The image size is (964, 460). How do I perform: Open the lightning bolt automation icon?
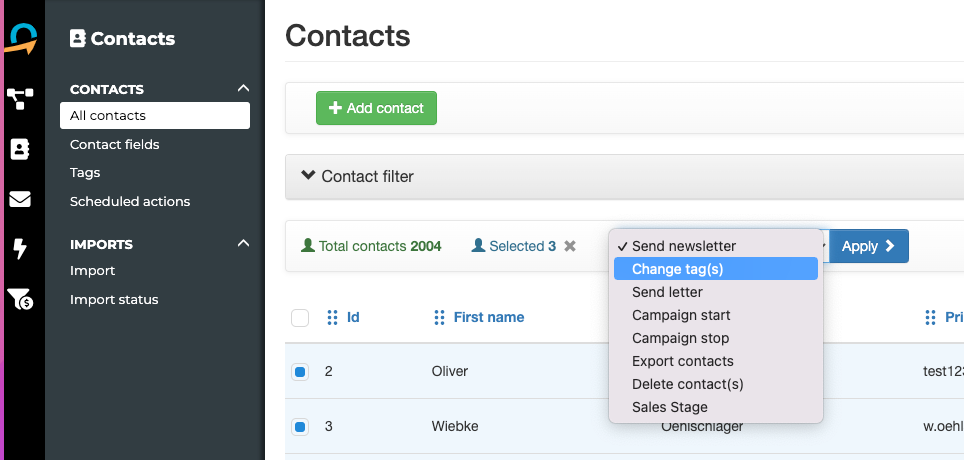[20, 249]
